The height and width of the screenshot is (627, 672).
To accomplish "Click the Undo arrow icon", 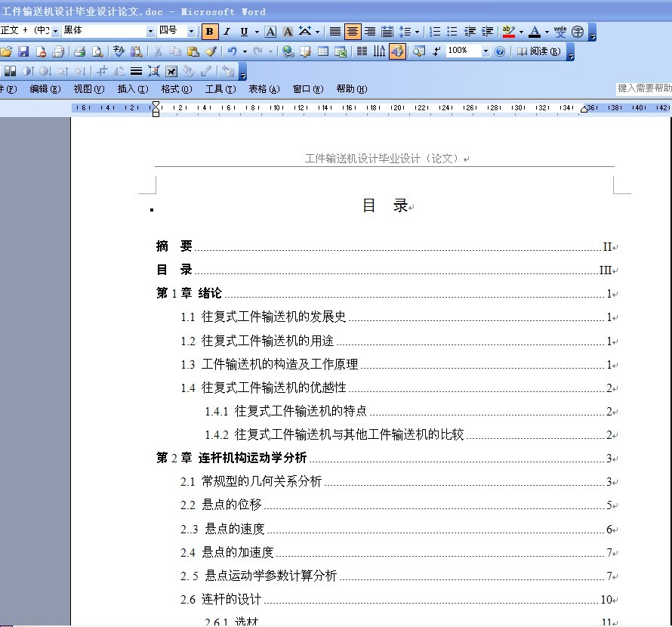I will point(232,51).
